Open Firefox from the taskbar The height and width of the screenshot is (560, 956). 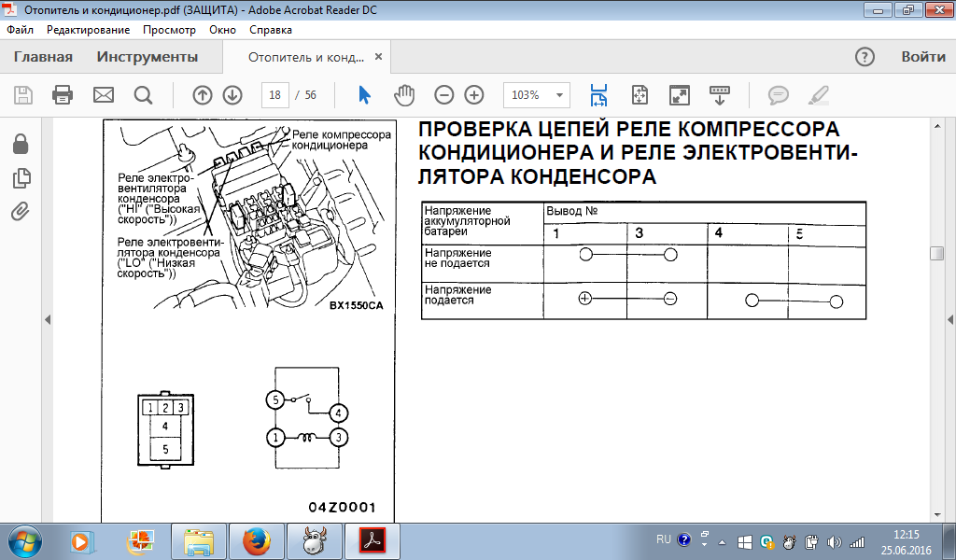[x=256, y=540]
